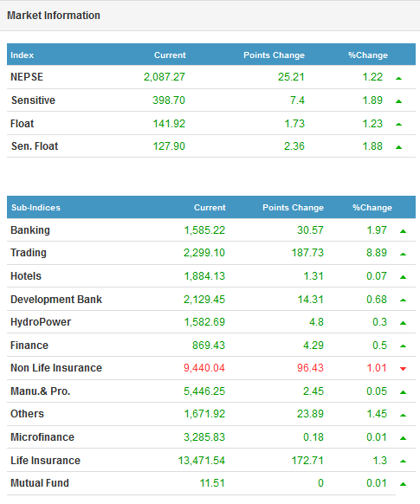Select the NEPSE index name

click(27, 77)
